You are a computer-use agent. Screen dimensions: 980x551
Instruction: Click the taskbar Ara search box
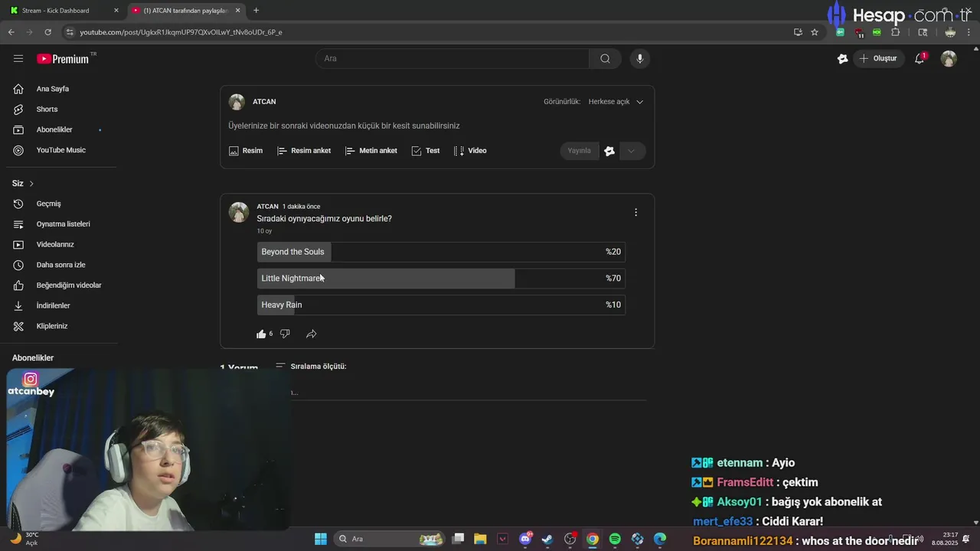(x=390, y=539)
